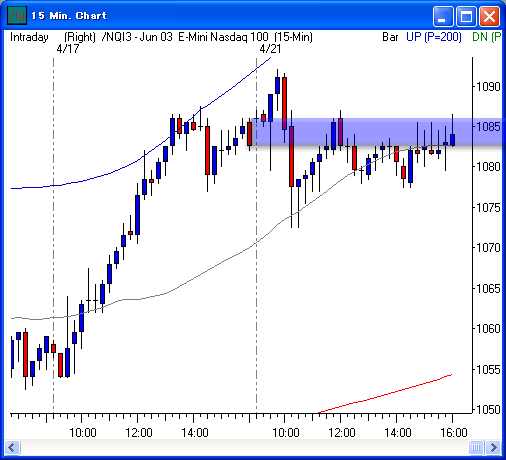Click the 4/17 date marker label
The image size is (506, 460).
tap(68, 49)
